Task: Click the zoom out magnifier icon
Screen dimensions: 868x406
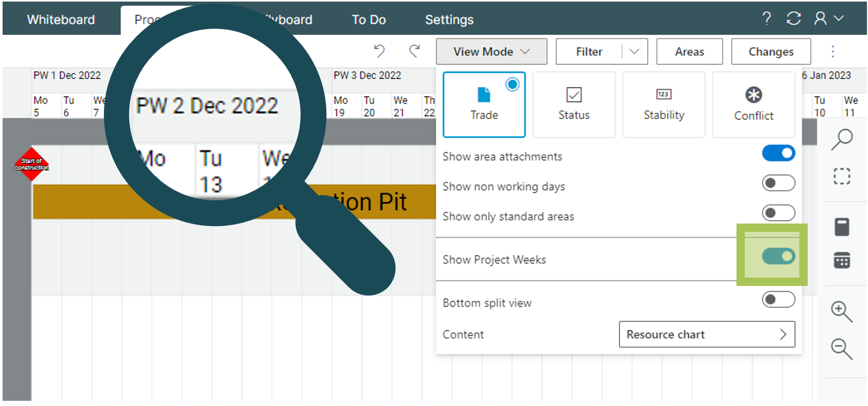Action: [x=841, y=348]
